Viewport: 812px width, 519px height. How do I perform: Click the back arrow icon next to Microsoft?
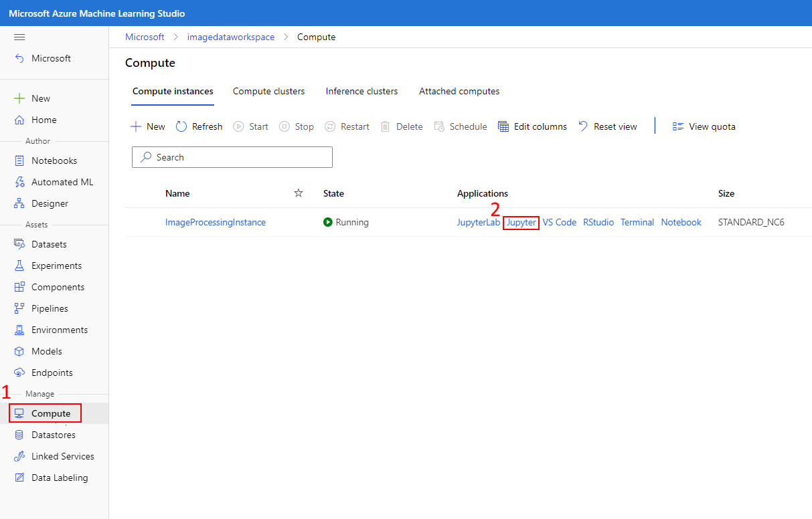19,58
